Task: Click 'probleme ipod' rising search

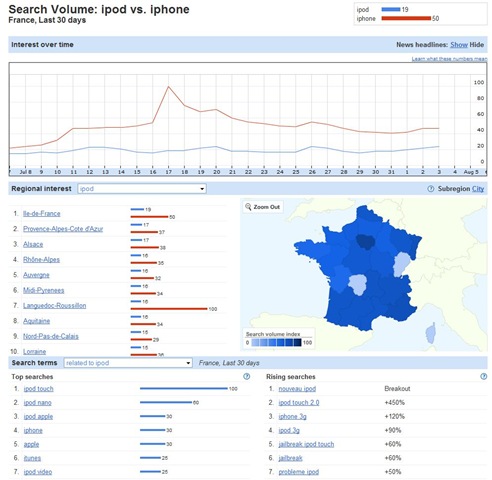Action: (299, 472)
